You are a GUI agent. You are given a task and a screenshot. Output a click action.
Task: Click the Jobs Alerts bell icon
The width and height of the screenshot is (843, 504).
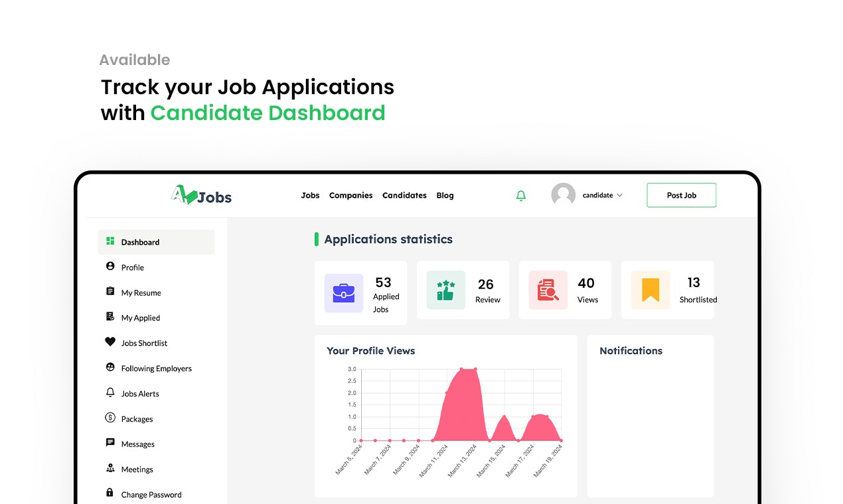[x=110, y=393]
